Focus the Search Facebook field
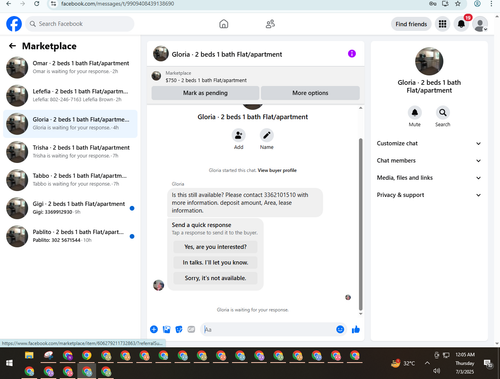Image resolution: width=500 pixels, height=379 pixels. click(80, 24)
